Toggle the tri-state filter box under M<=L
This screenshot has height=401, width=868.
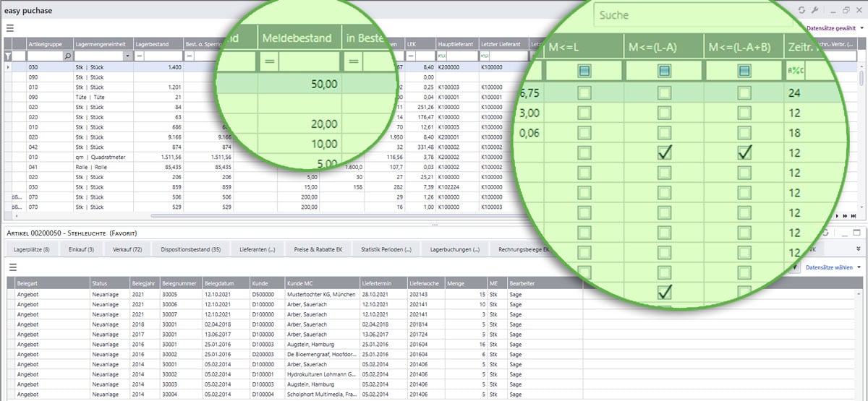(x=584, y=70)
